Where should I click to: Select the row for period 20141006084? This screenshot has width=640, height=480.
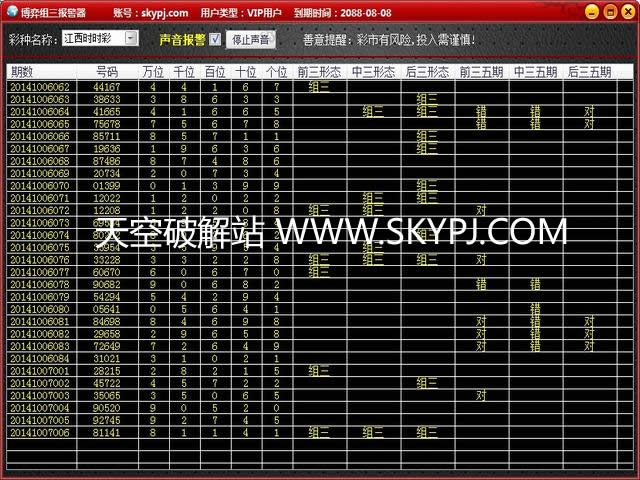(40, 358)
